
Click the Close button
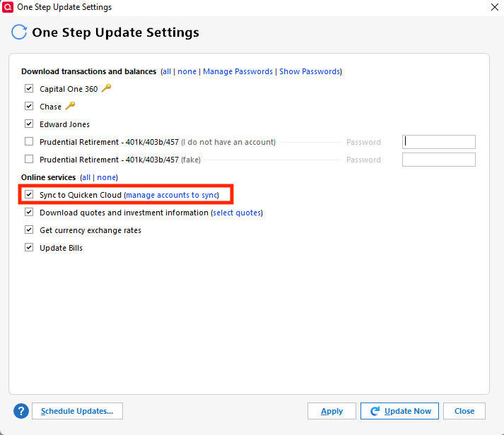click(464, 411)
